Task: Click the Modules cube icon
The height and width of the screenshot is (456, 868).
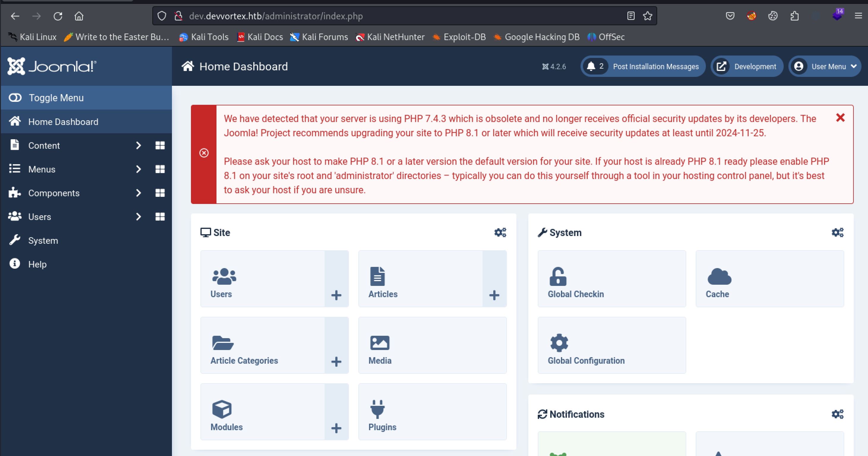Action: (x=222, y=409)
